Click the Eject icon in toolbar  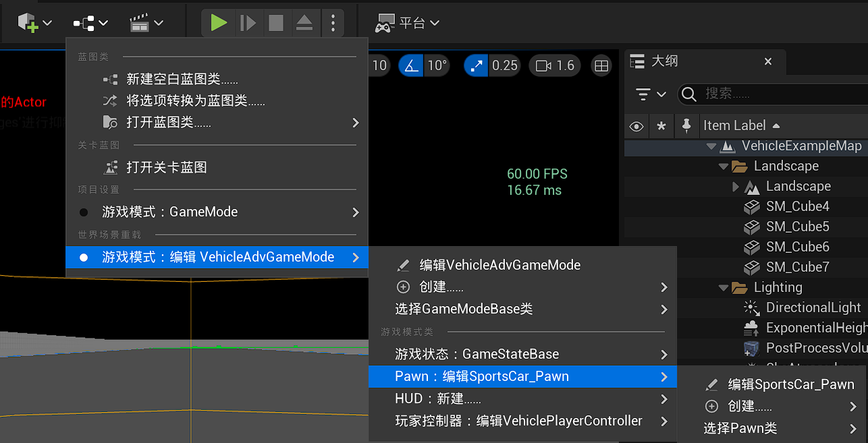304,23
